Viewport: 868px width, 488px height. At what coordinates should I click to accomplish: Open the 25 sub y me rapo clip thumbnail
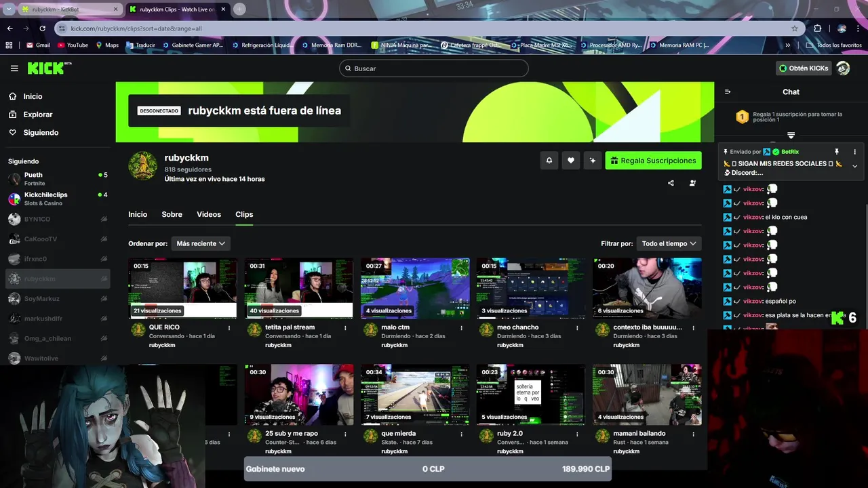(299, 394)
